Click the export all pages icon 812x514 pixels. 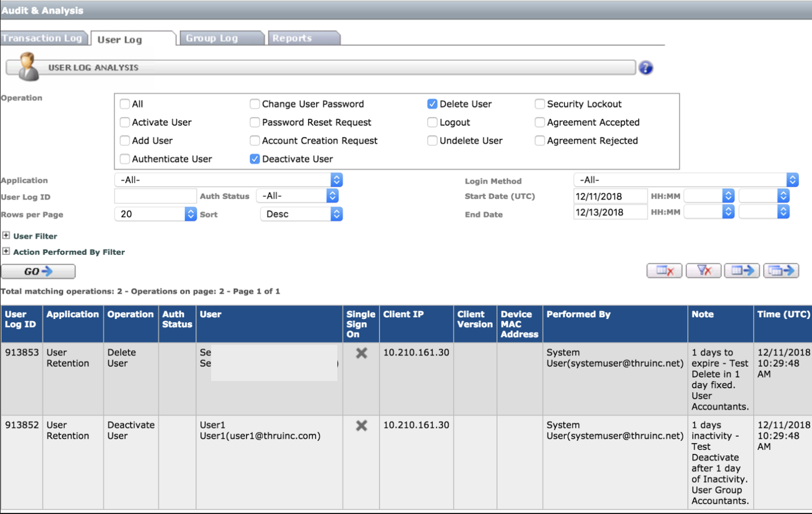pyautogui.click(x=780, y=271)
